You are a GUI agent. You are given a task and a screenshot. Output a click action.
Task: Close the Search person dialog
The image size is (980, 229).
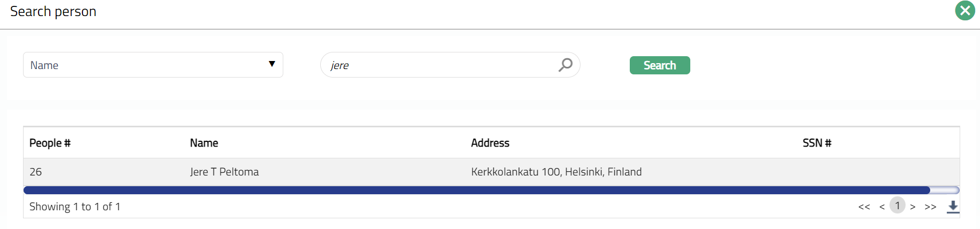[965, 11]
